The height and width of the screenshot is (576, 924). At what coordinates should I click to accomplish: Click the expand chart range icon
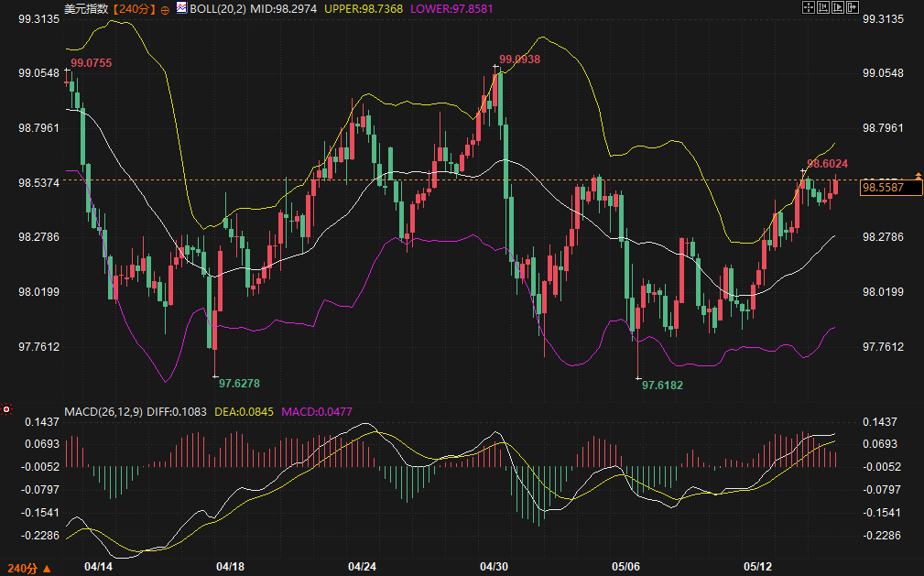pos(838,7)
